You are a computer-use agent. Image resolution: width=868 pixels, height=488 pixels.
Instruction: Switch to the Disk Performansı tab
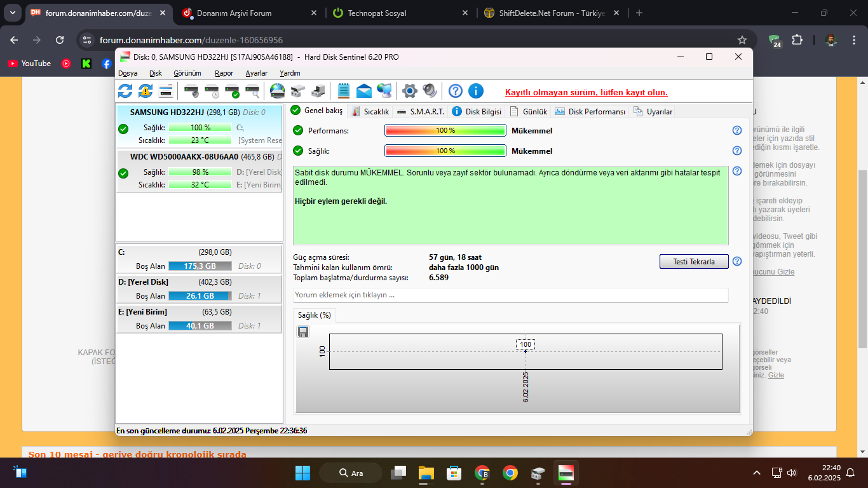click(x=590, y=111)
